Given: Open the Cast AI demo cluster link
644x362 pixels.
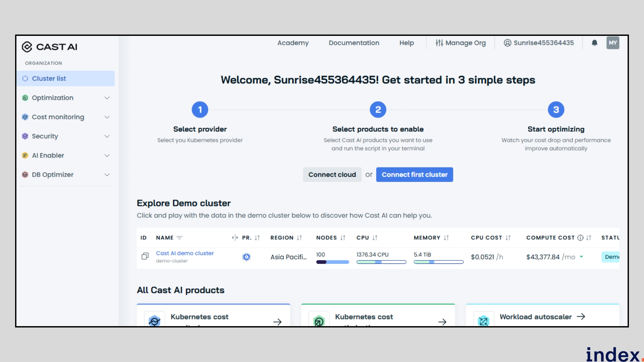Looking at the screenshot, I should [x=184, y=253].
